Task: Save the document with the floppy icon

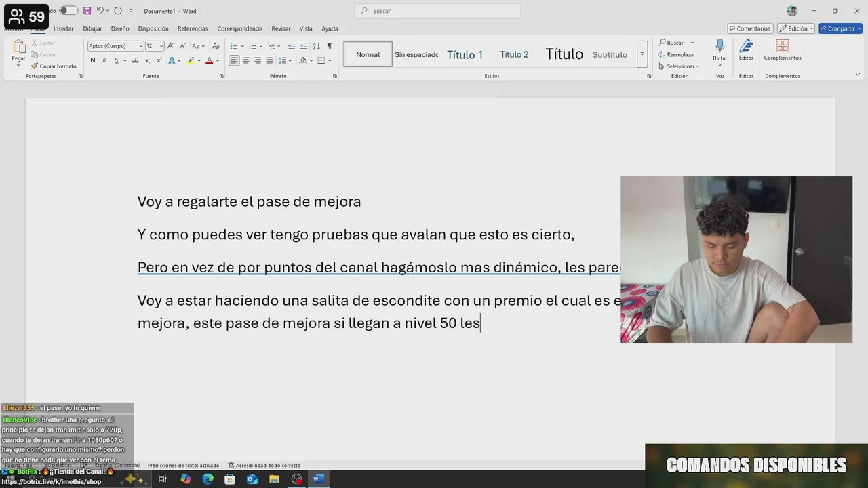Action: coord(87,11)
